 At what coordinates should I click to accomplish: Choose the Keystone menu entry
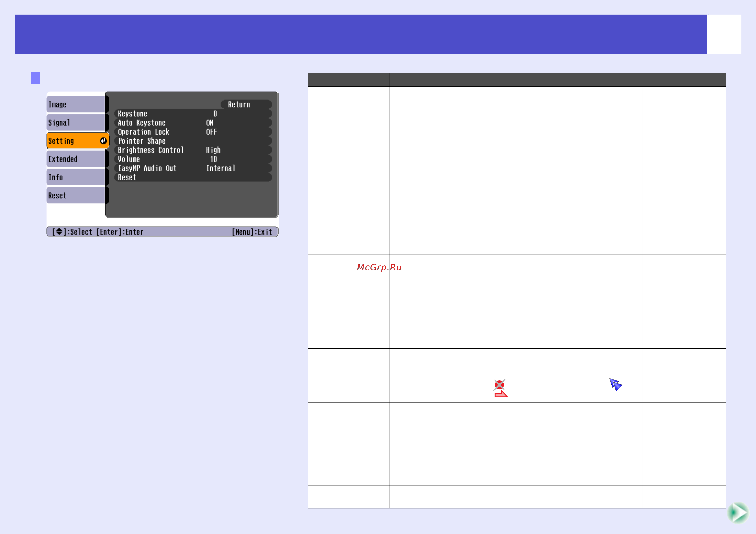click(193, 114)
